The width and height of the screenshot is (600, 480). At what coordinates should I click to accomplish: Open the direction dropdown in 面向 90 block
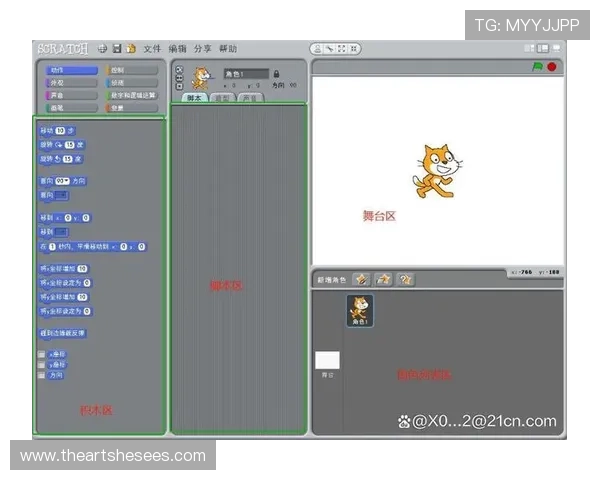pos(63,181)
